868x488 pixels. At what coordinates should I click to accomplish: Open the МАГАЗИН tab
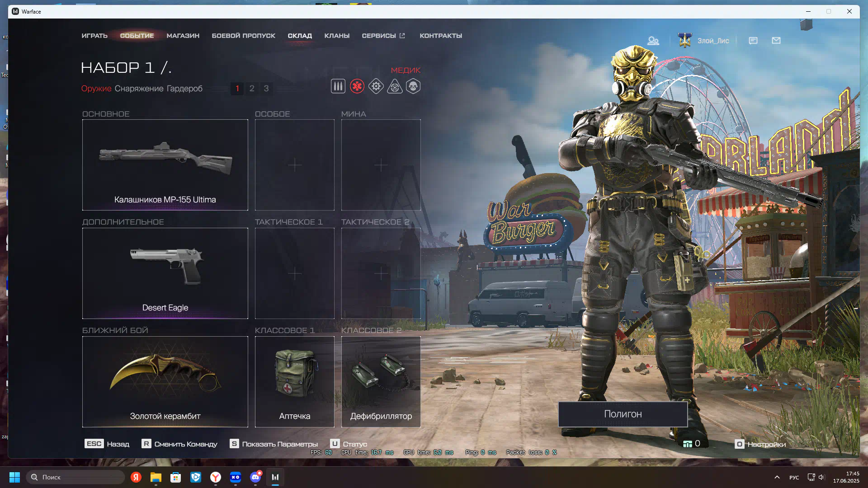[183, 36]
